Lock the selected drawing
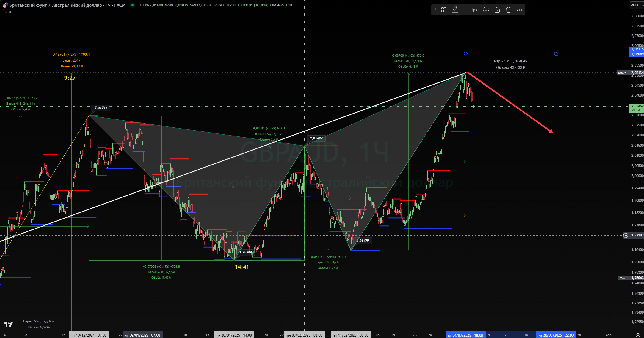Image resolution: width=644 pixels, height=338 pixels. click(x=497, y=10)
